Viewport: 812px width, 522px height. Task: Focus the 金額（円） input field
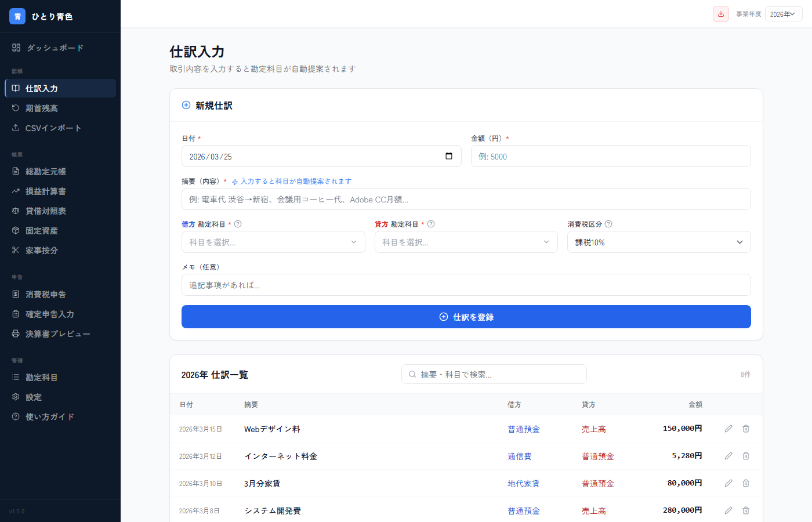click(610, 156)
